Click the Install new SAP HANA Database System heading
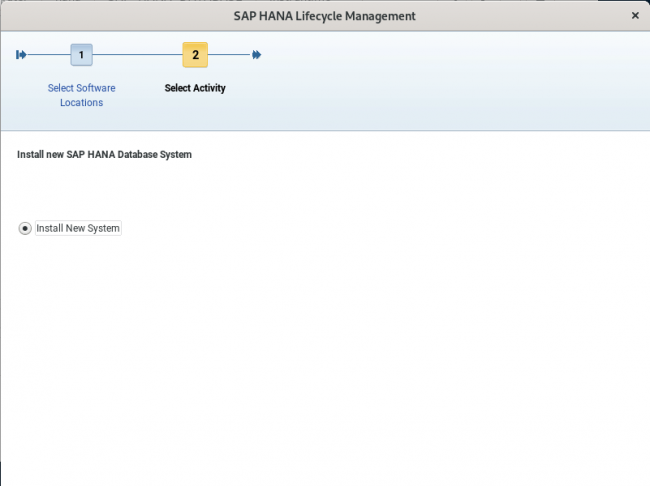The image size is (650, 486). (104, 154)
